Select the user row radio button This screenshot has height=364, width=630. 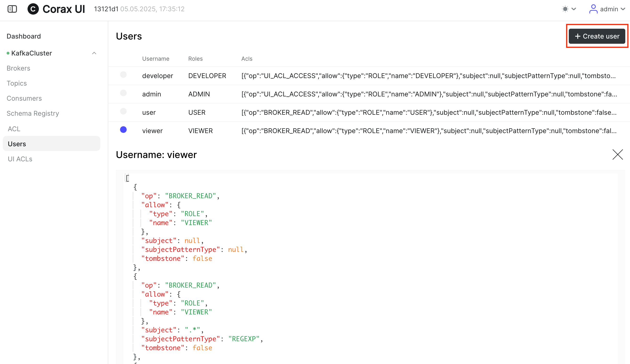(123, 111)
